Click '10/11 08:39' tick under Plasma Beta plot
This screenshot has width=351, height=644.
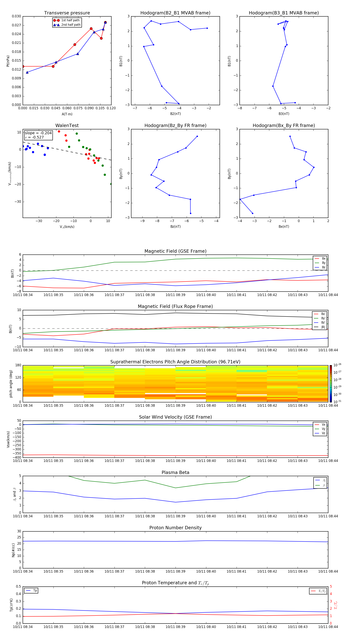click(175, 516)
